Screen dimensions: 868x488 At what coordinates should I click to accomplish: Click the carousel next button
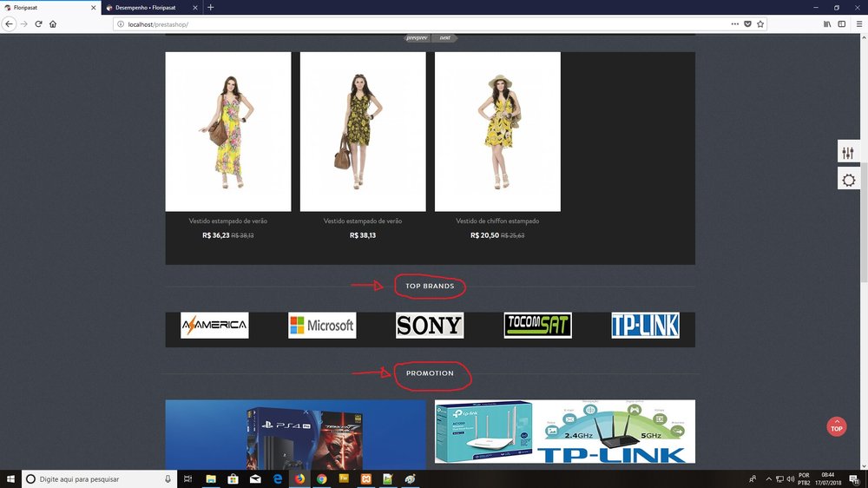(444, 37)
